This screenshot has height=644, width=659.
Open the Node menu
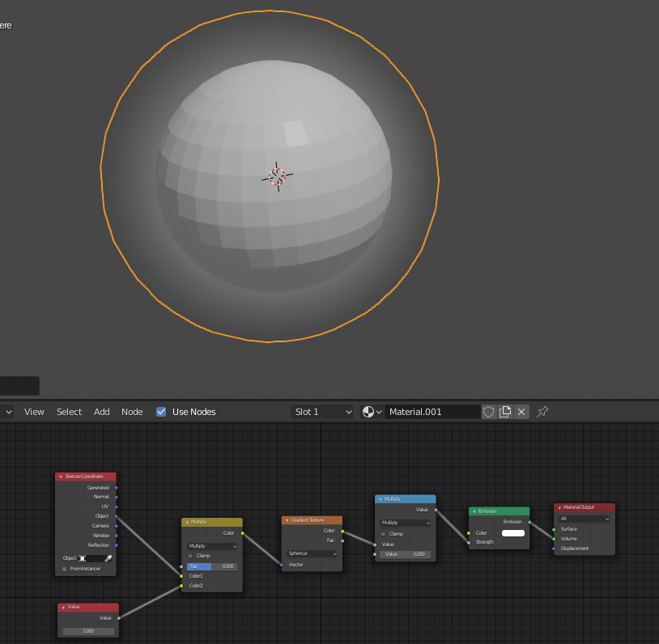(132, 412)
